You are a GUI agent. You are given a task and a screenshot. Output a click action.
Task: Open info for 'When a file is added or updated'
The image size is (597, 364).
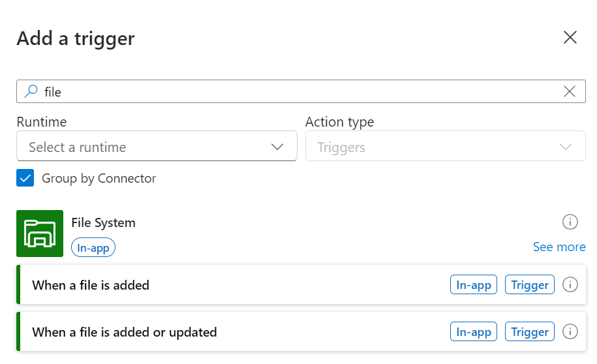570,331
